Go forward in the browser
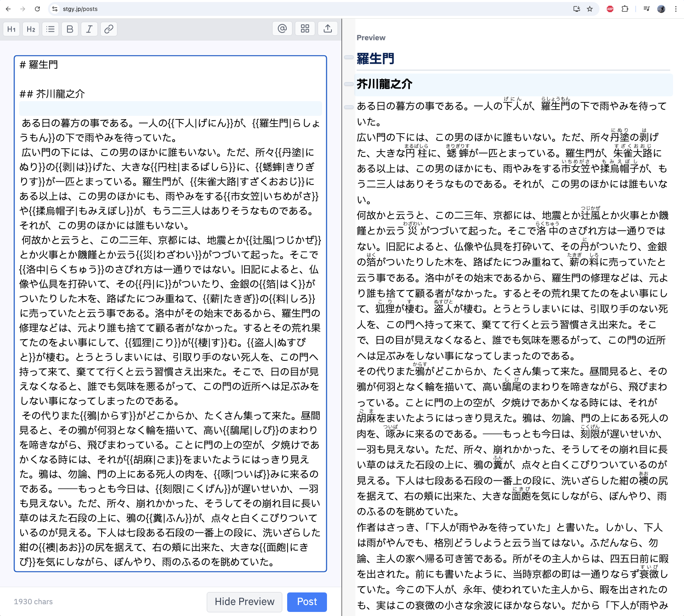The height and width of the screenshot is (616, 684). (x=23, y=9)
